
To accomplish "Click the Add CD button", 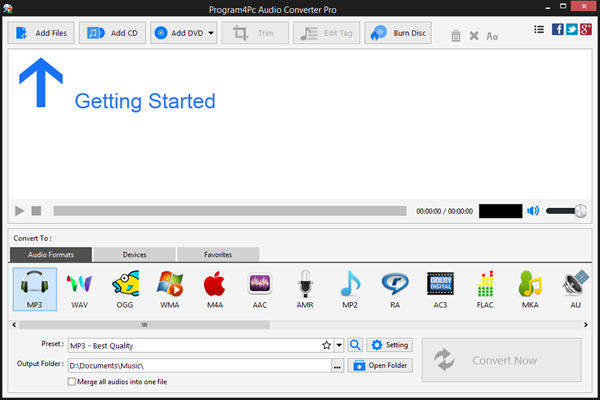I will [112, 33].
